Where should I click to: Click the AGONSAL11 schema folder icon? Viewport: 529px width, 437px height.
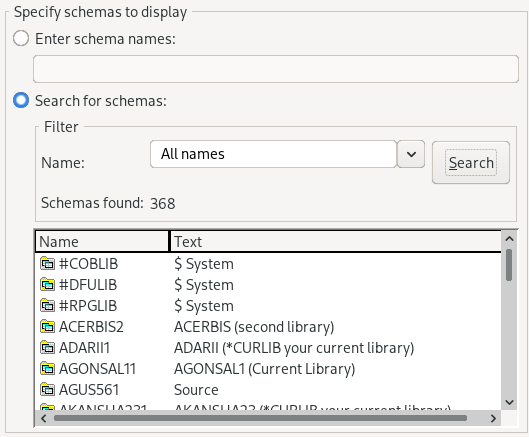point(47,368)
